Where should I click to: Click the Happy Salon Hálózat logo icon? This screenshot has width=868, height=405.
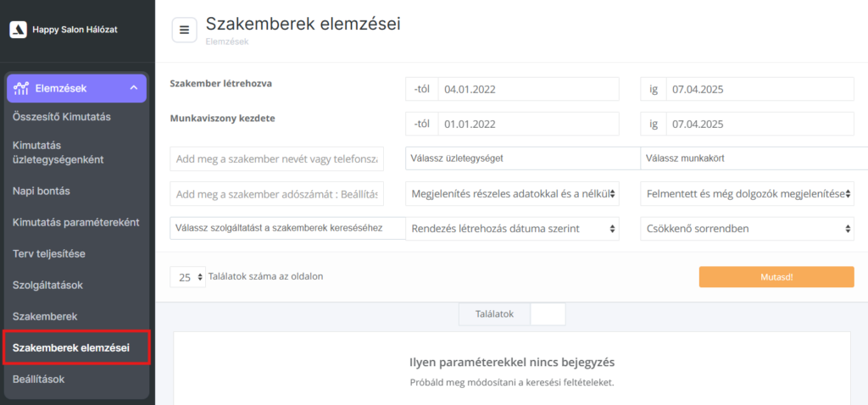(18, 30)
